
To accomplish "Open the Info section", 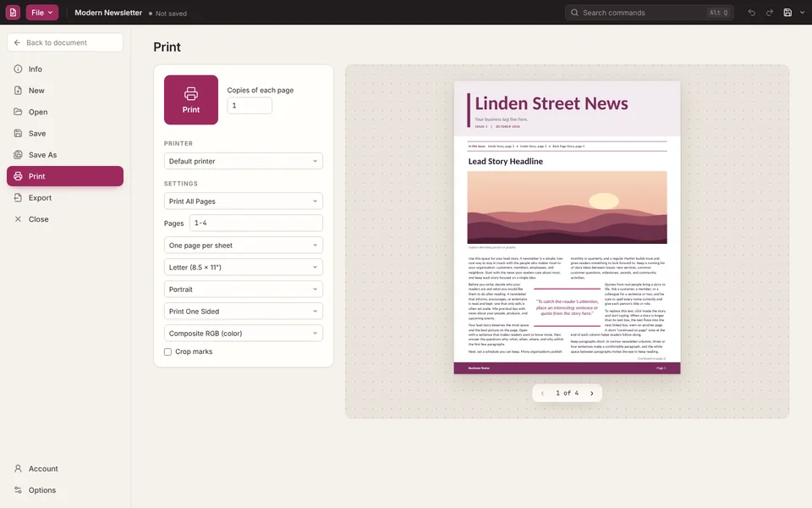I will pyautogui.click(x=65, y=69).
